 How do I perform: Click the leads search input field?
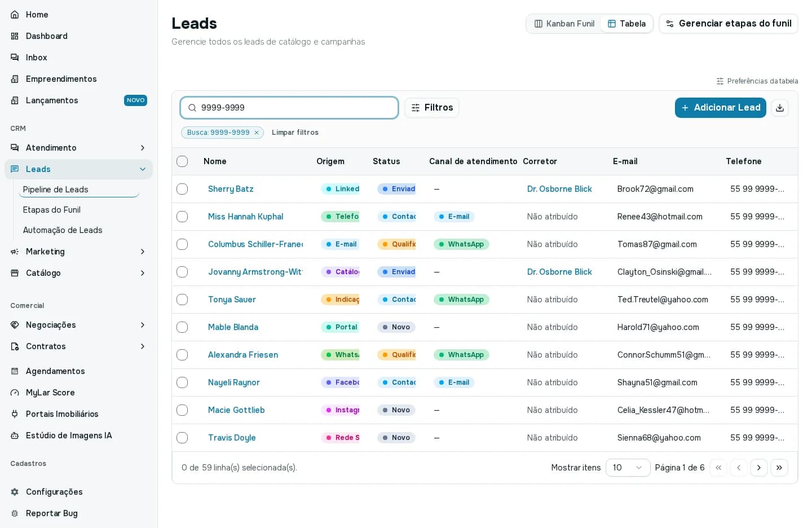coord(289,108)
